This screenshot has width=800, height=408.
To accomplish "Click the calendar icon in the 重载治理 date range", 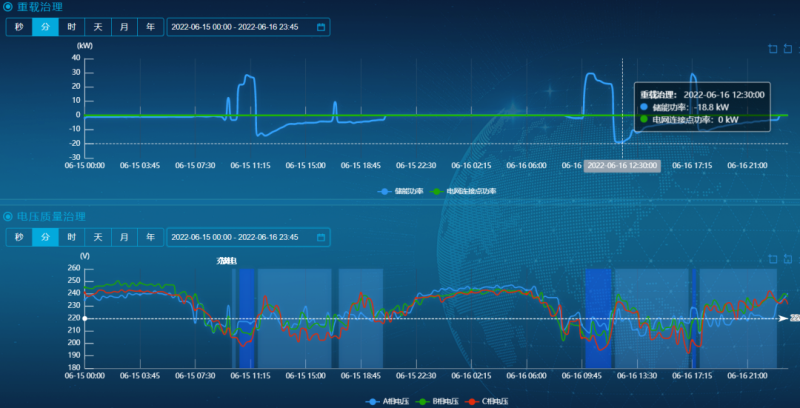I will (321, 27).
